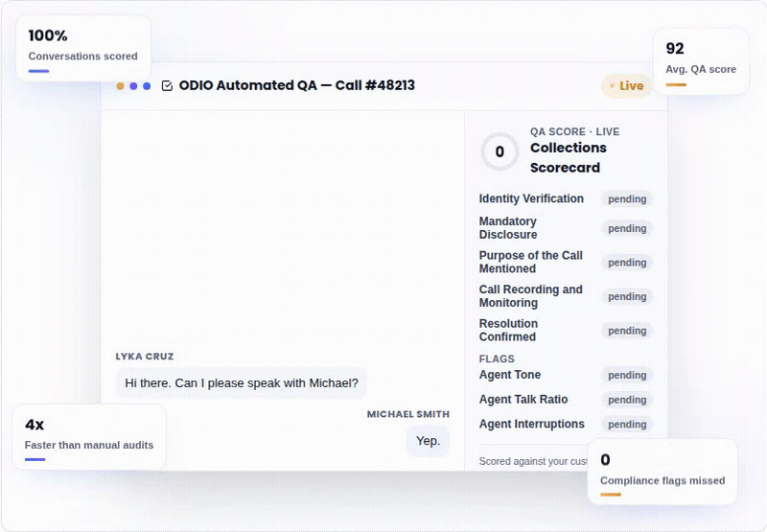Click pending badge for Mandatory Disclosure
767x532 pixels.
tap(627, 228)
